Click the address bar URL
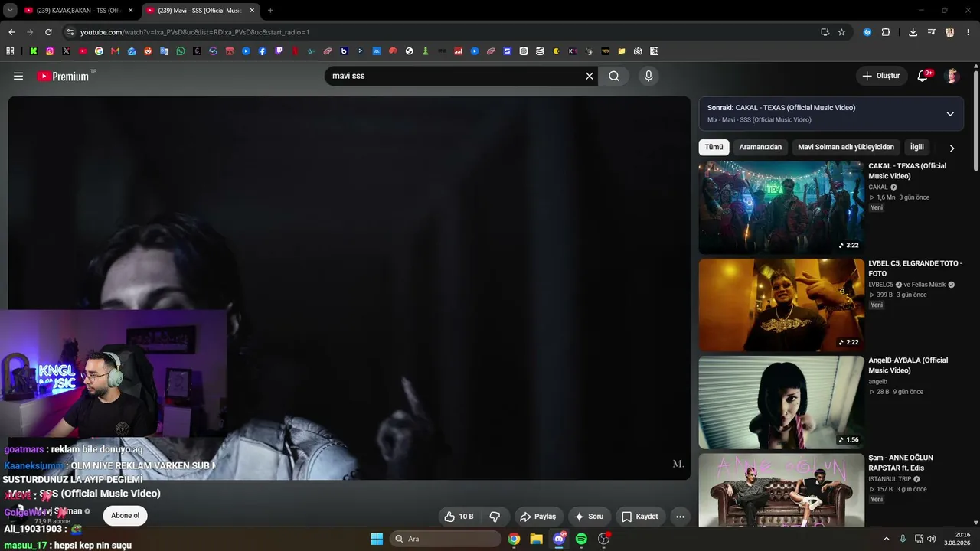980x551 pixels. tap(195, 32)
